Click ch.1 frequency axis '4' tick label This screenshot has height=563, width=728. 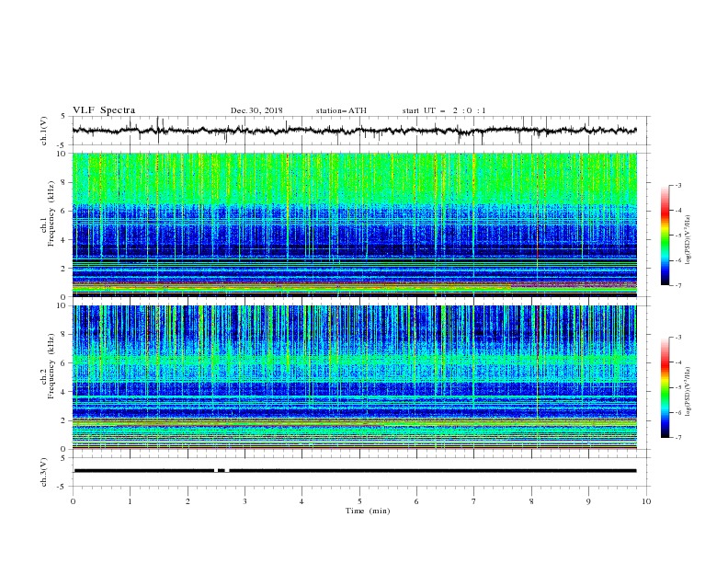pyautogui.click(x=64, y=240)
